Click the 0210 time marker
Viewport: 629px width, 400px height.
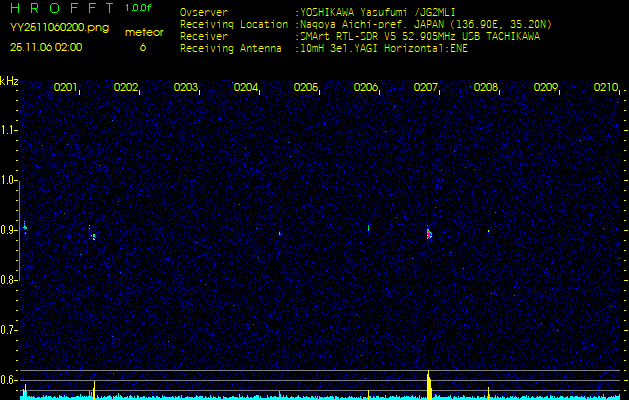click(x=605, y=88)
